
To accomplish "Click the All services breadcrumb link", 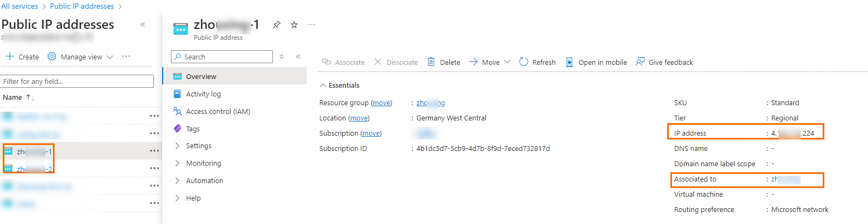I will pyautogui.click(x=20, y=7).
